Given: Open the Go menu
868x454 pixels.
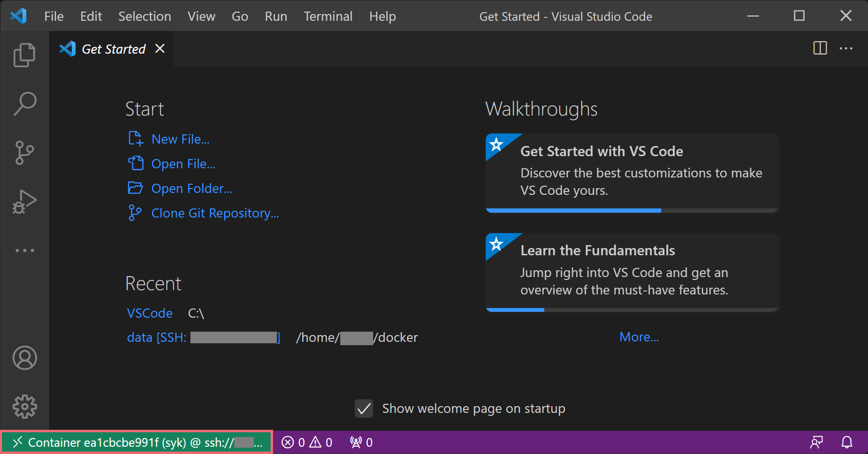Looking at the screenshot, I should point(240,16).
